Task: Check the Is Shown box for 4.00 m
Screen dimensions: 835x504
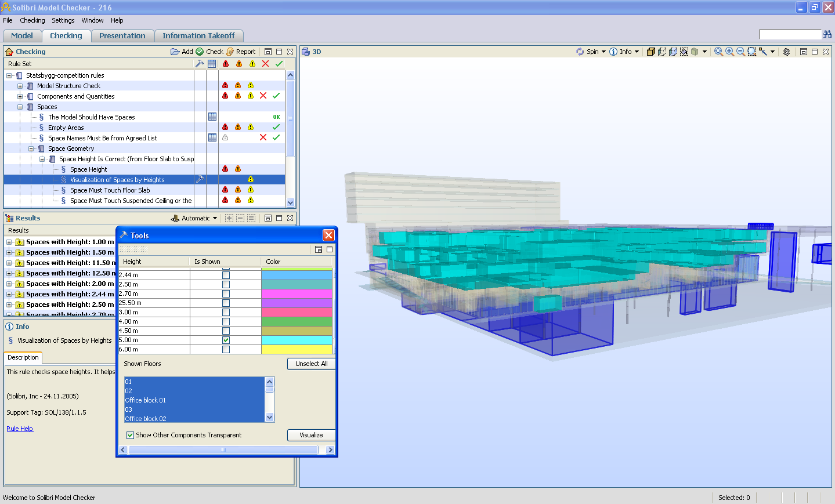Action: click(x=226, y=321)
